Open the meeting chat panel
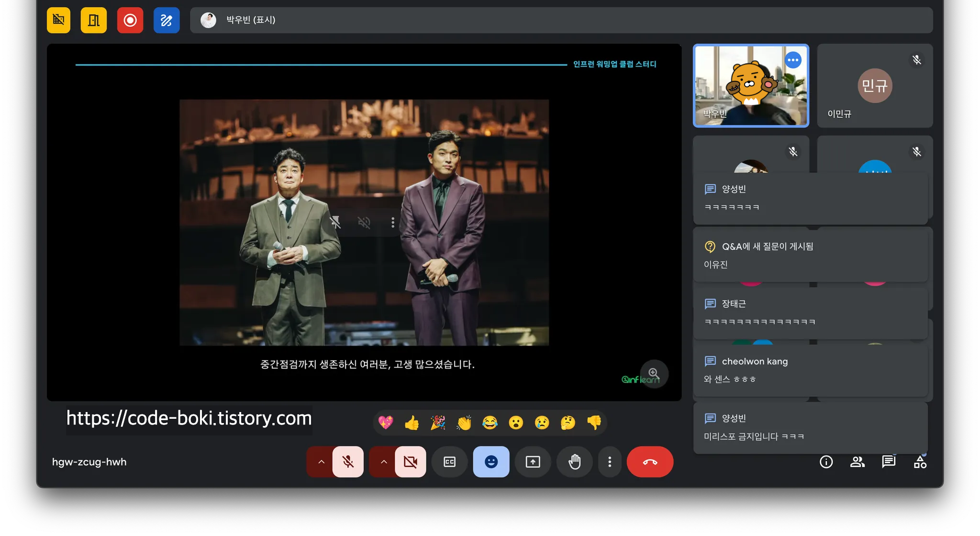 [x=889, y=462]
